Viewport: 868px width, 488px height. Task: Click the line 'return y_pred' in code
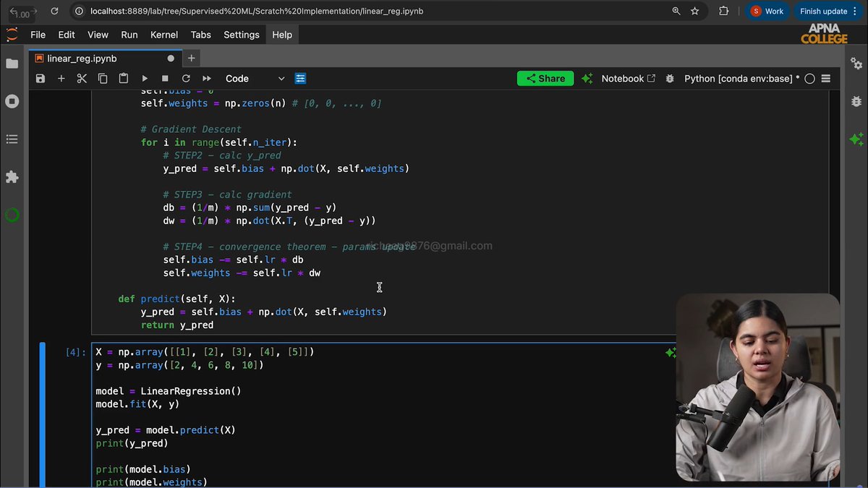point(177,325)
